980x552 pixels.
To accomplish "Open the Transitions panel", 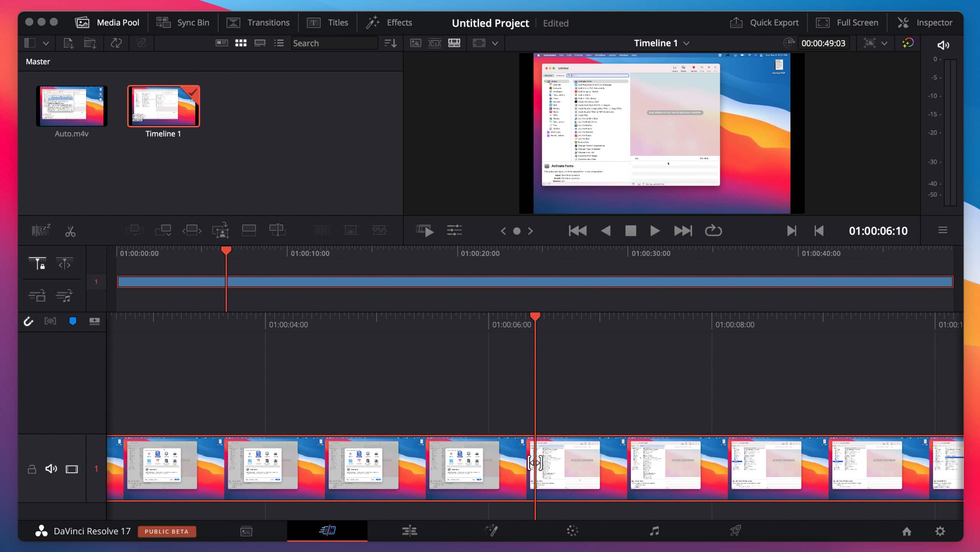I will click(x=258, y=22).
